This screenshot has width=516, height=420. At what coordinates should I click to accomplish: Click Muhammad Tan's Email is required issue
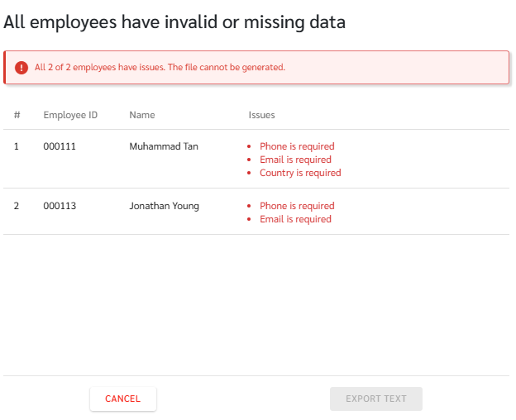pyautogui.click(x=295, y=160)
